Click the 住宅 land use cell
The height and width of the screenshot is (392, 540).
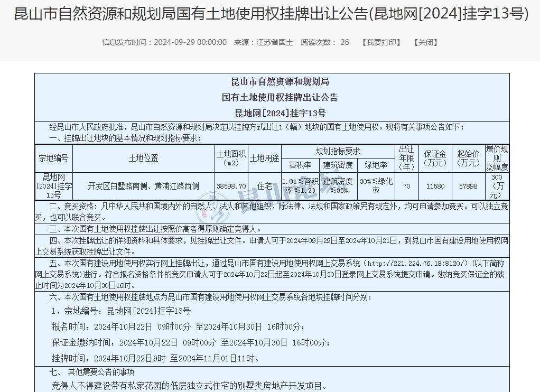264,186
